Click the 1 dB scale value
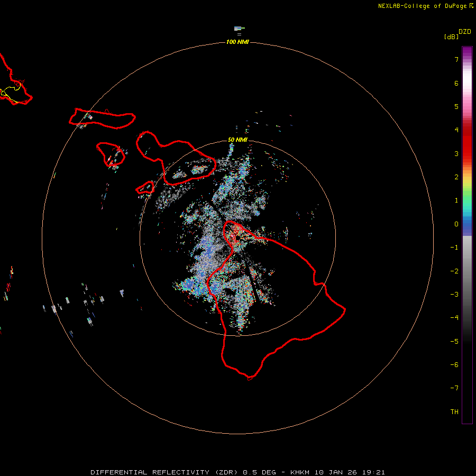476x476 pixels. pyautogui.click(x=456, y=200)
